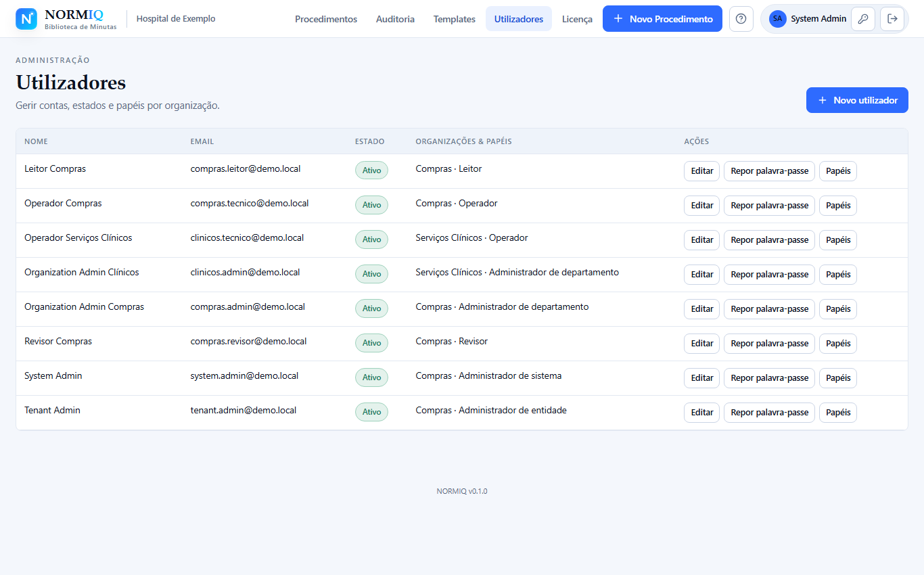Reset password for Organization Admin Compras

[769, 309]
